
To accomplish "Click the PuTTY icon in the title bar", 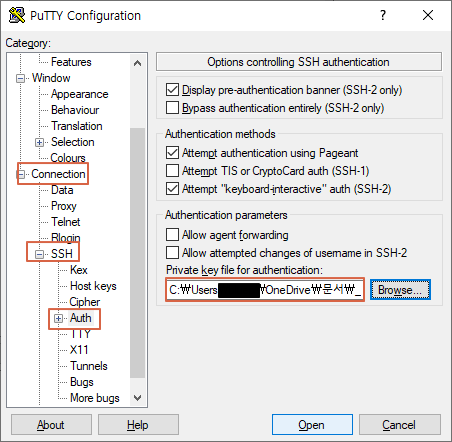I will pyautogui.click(x=17, y=15).
